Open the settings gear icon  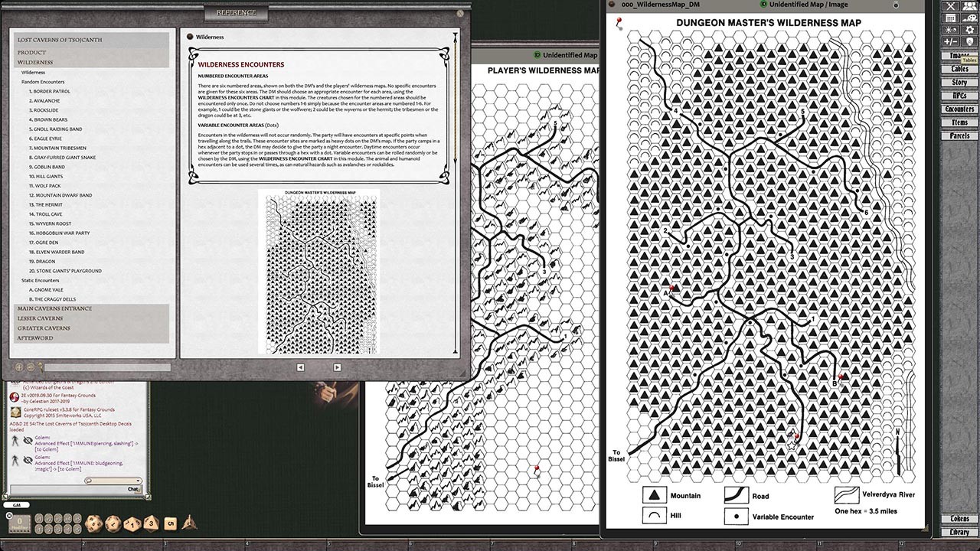click(x=971, y=29)
